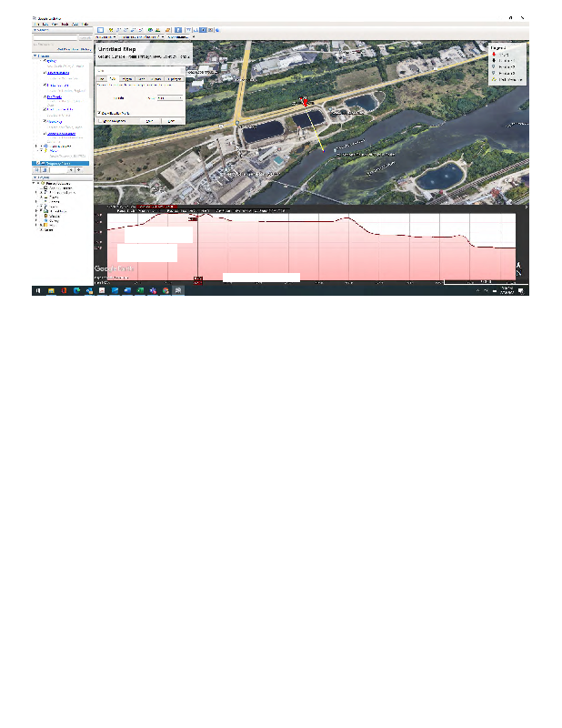Screen dimensions: 562x728
Task: Collapse the Places panel header
Action: coord(36,55)
